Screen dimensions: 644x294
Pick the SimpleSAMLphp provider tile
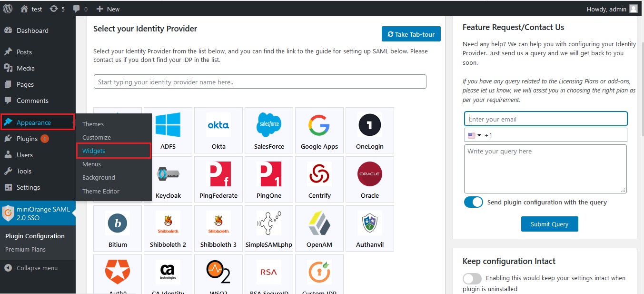click(269, 228)
